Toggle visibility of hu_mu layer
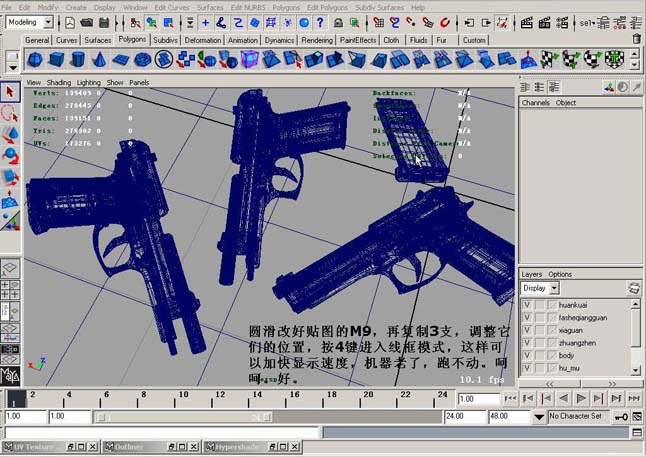The height and width of the screenshot is (457, 646). coord(527,368)
